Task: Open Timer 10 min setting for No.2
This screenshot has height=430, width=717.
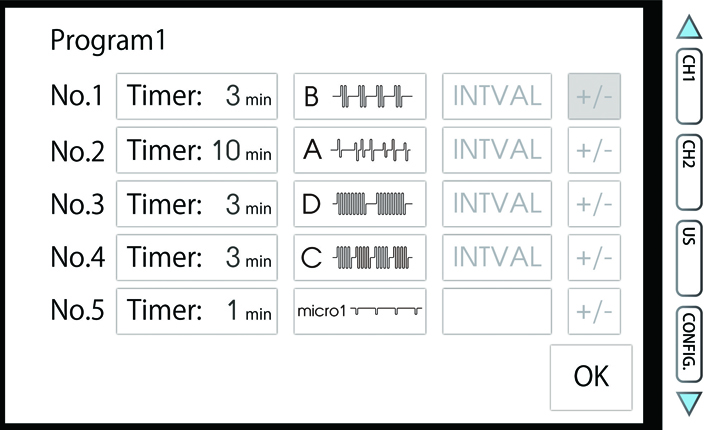Action: click(199, 150)
